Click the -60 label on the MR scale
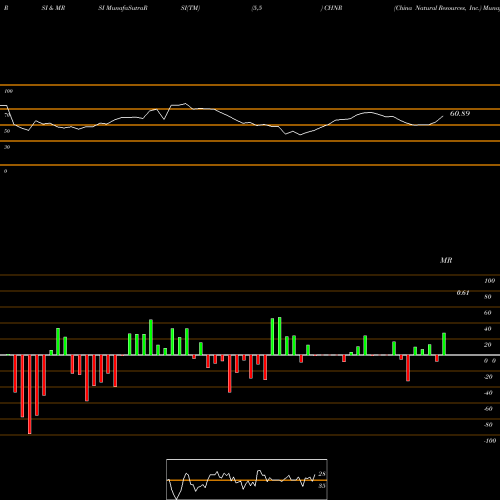500x500 pixels. coord(488,409)
